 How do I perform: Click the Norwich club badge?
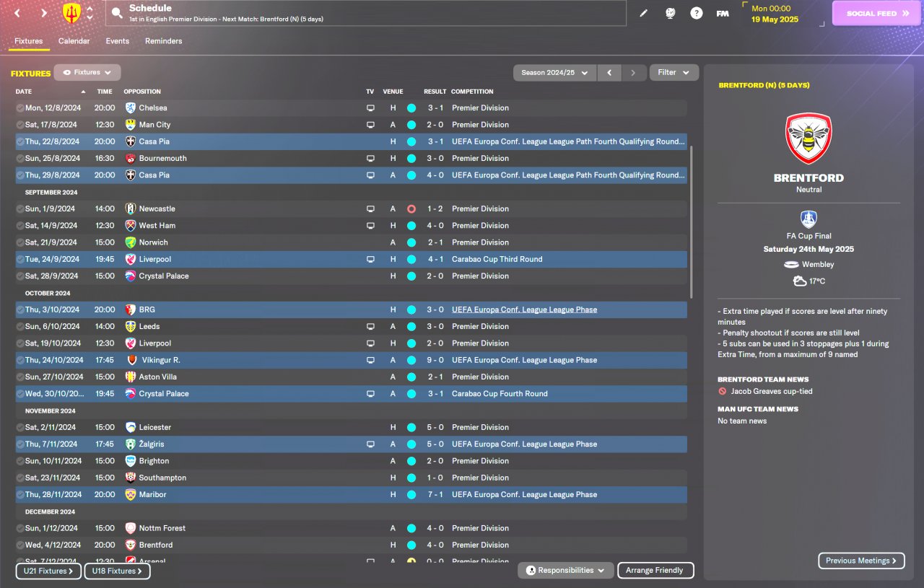coord(131,242)
